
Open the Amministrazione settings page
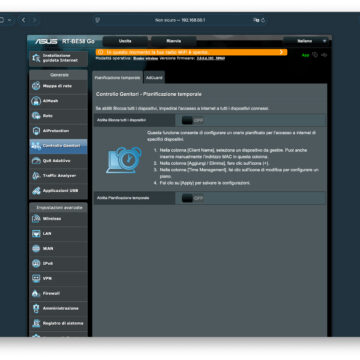coord(59,308)
